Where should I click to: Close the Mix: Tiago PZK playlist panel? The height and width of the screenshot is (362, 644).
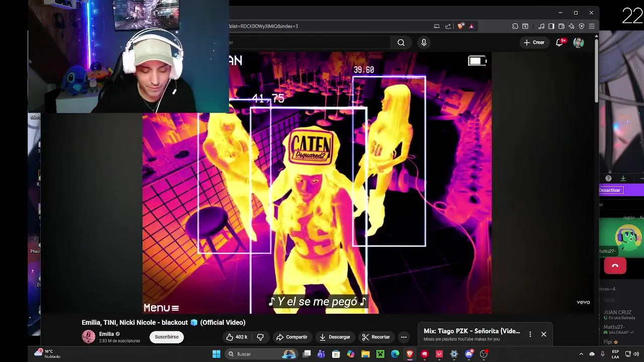point(543,334)
